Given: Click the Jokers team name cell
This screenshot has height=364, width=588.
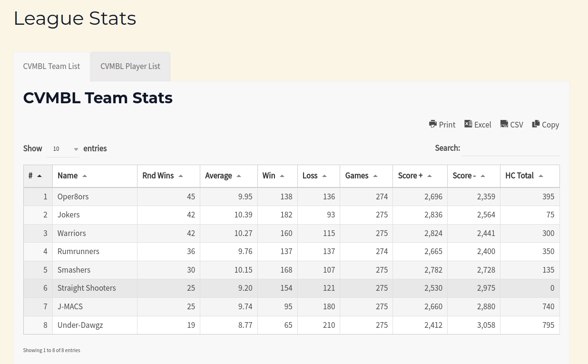Looking at the screenshot, I should coord(69,215).
